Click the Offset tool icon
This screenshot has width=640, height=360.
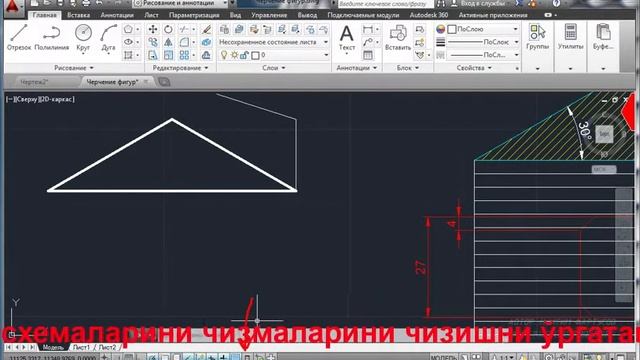[x=206, y=55]
